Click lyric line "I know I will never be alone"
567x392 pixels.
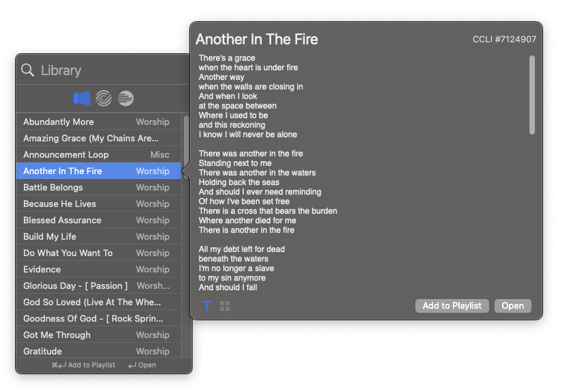pos(248,135)
